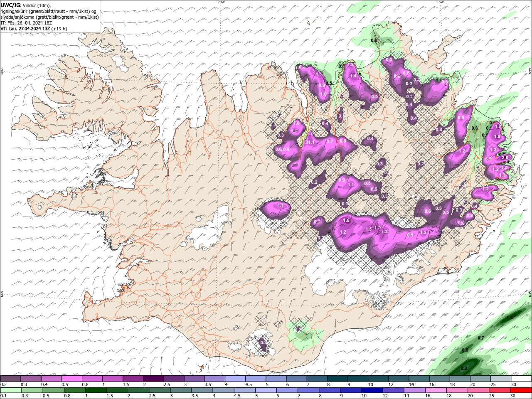Select the deep blue swatch at 10, bottom legend row
Screen dimensions: 532x399
click(x=372, y=390)
